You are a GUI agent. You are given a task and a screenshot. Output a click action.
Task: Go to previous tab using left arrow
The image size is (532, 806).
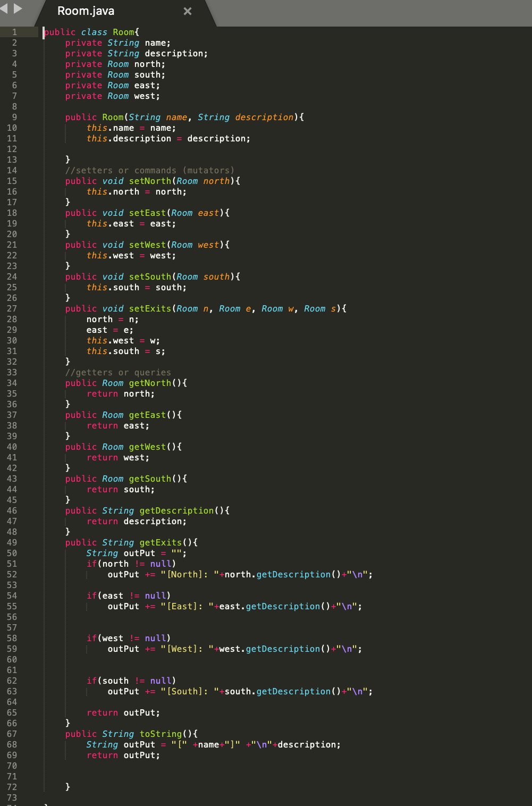point(4,8)
